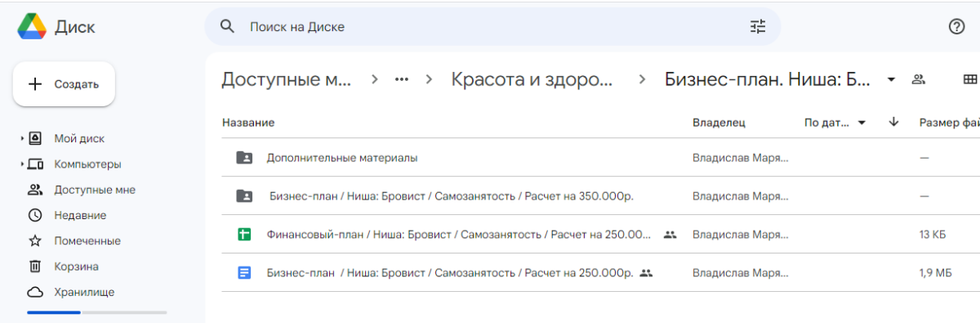Click the help question mark icon

click(x=957, y=27)
